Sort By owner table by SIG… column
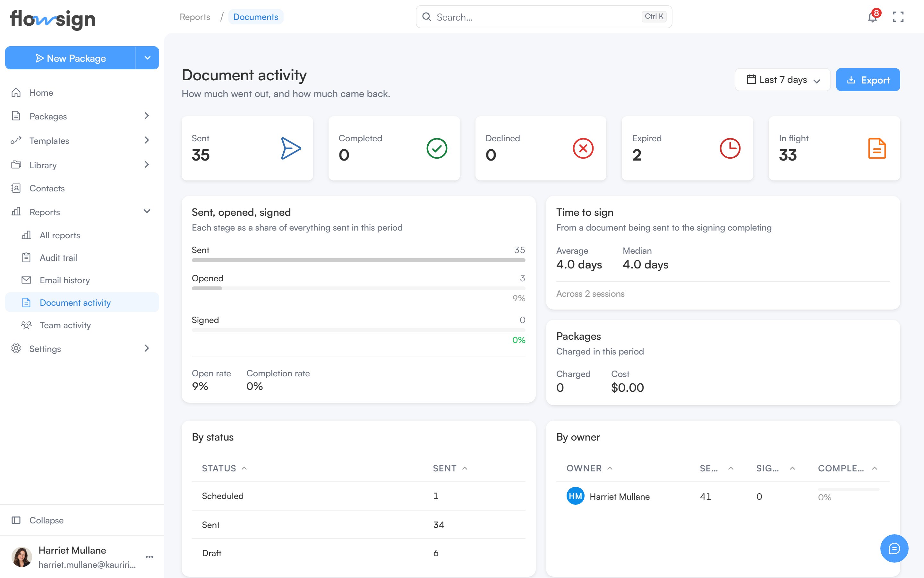Viewport: 924px width, 578px height. click(x=775, y=468)
